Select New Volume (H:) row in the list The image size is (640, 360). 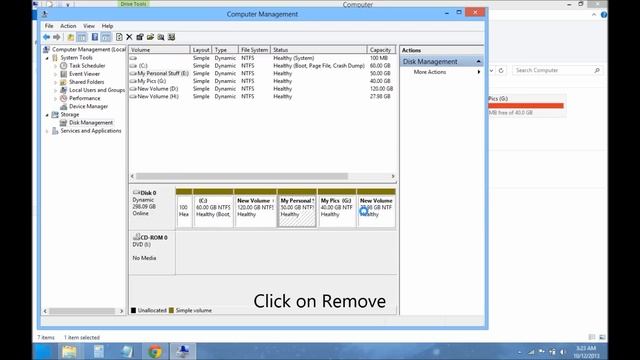(x=262, y=96)
